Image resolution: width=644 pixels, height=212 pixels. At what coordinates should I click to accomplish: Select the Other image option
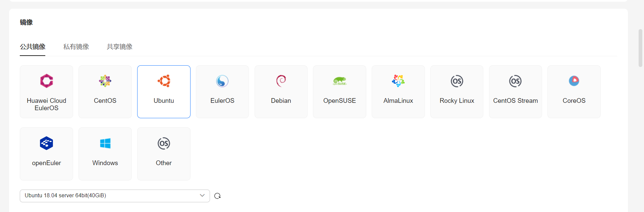tap(164, 154)
